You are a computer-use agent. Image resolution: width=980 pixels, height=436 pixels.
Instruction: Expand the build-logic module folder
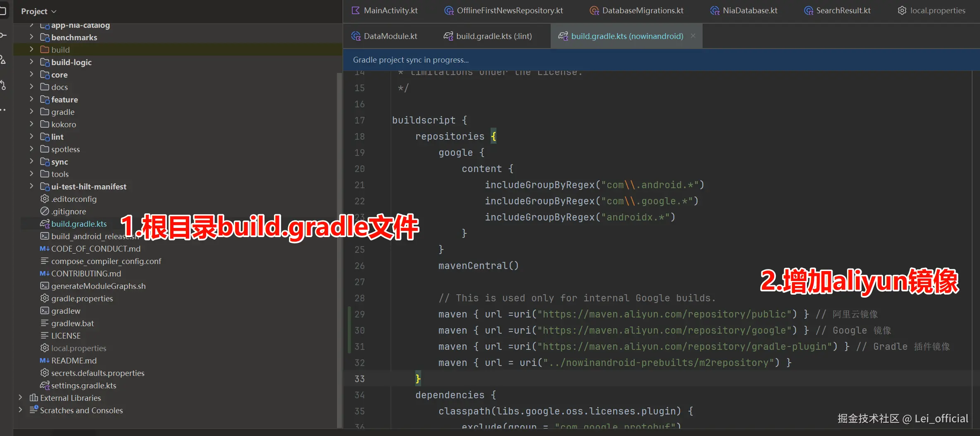31,62
